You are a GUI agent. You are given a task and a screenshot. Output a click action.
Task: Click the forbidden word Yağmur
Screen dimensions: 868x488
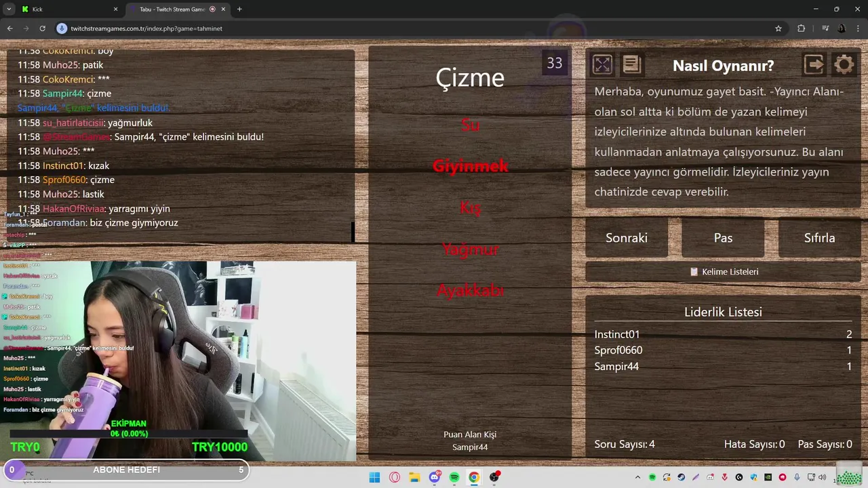[x=470, y=249]
